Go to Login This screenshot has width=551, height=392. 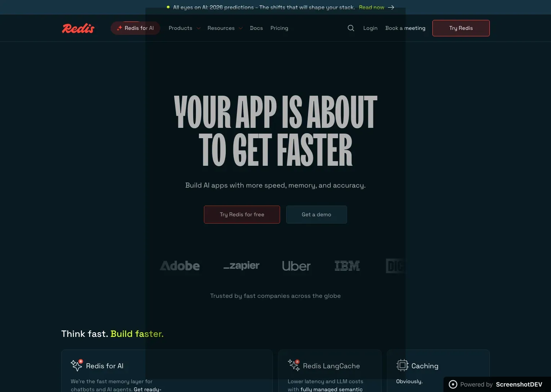tap(370, 28)
